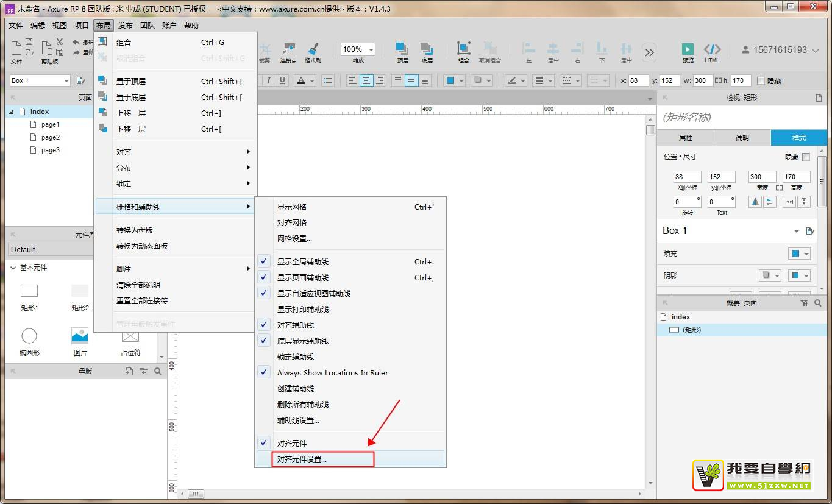Switch to the 说明 tab
This screenshot has width=832, height=504.
point(742,138)
